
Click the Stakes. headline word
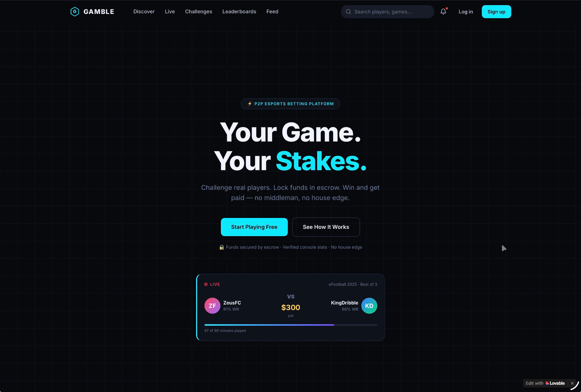321,161
